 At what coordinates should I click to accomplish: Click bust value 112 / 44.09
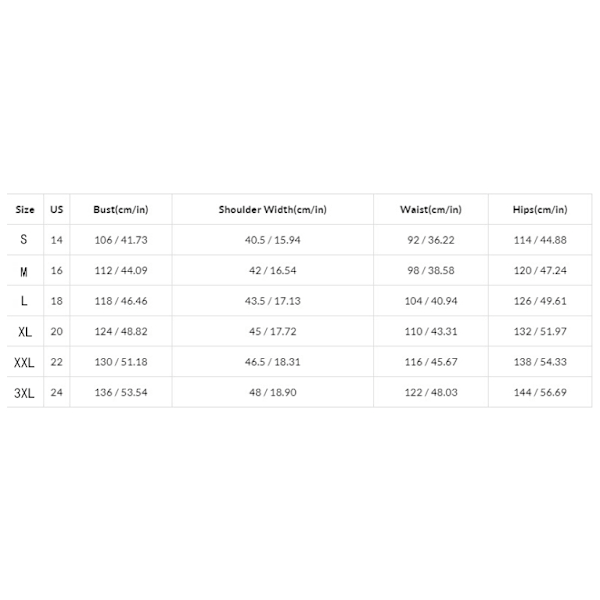121,271
